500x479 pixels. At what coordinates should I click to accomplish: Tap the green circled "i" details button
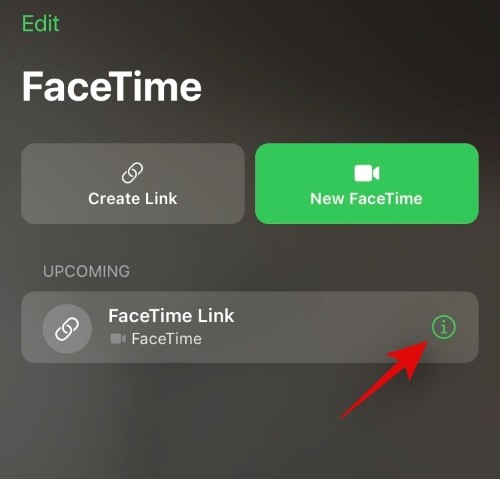[x=444, y=327]
